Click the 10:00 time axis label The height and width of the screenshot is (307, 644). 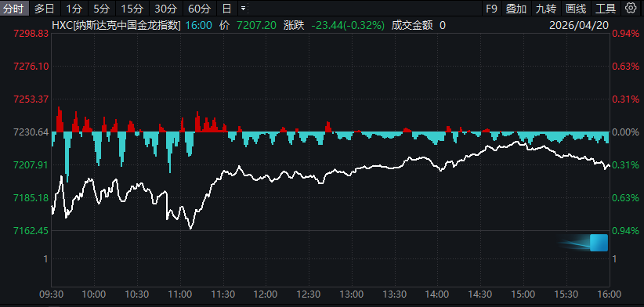pyautogui.click(x=95, y=294)
